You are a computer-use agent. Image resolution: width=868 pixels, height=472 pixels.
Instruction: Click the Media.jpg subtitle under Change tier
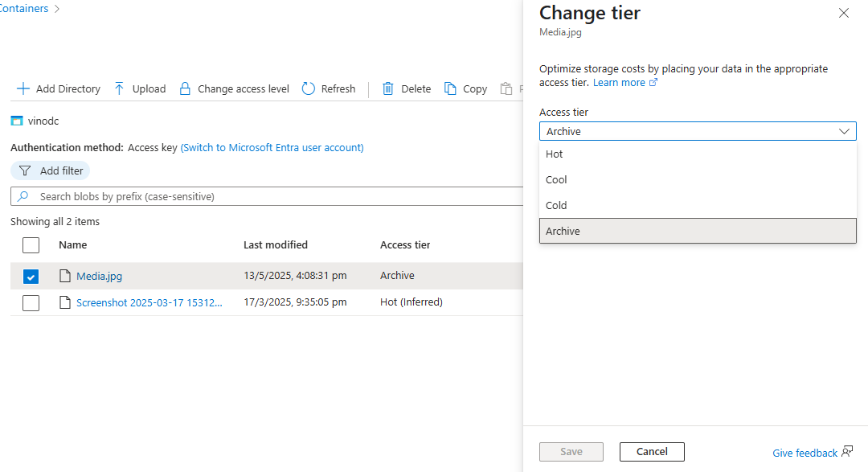point(560,32)
